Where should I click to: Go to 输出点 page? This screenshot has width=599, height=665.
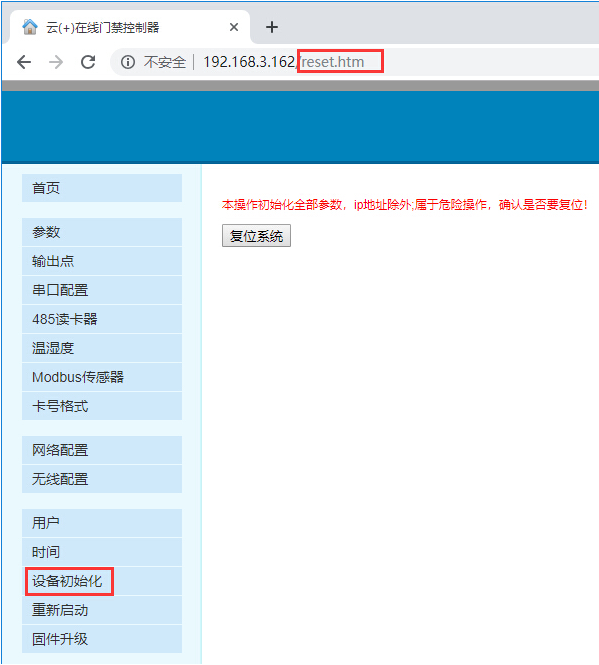pyautogui.click(x=102, y=261)
